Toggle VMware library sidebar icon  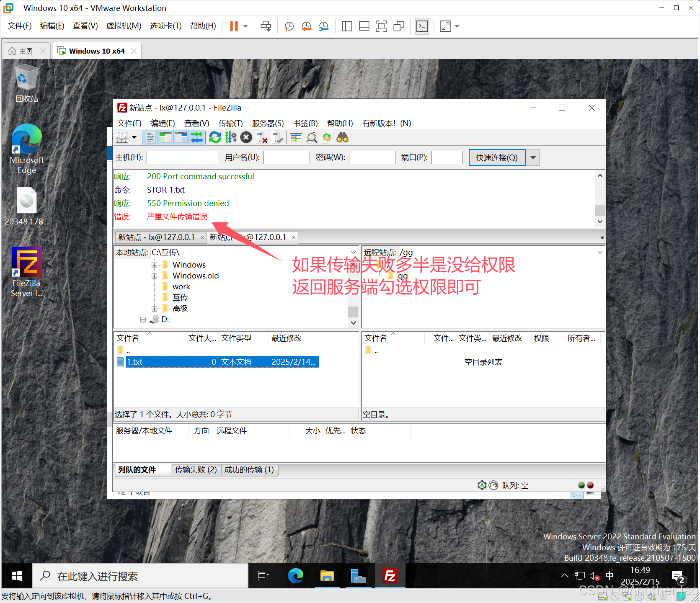point(347,26)
